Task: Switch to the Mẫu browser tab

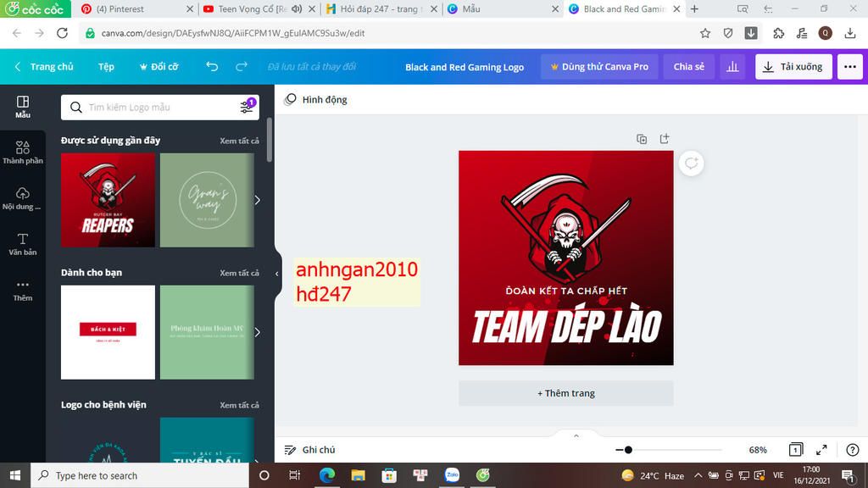Action: 503,8
